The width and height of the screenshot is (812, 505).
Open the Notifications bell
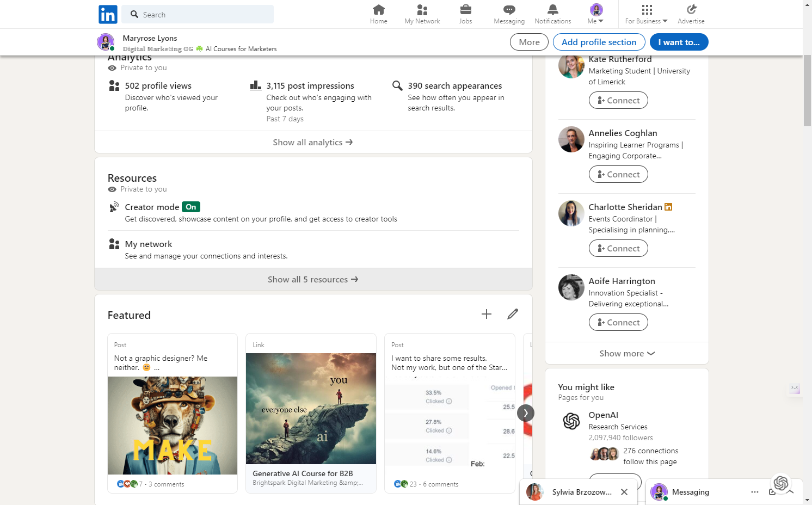[553, 14]
